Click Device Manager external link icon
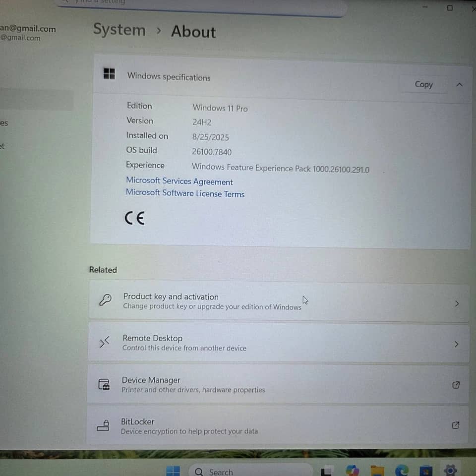The image size is (476, 476). pyautogui.click(x=456, y=385)
